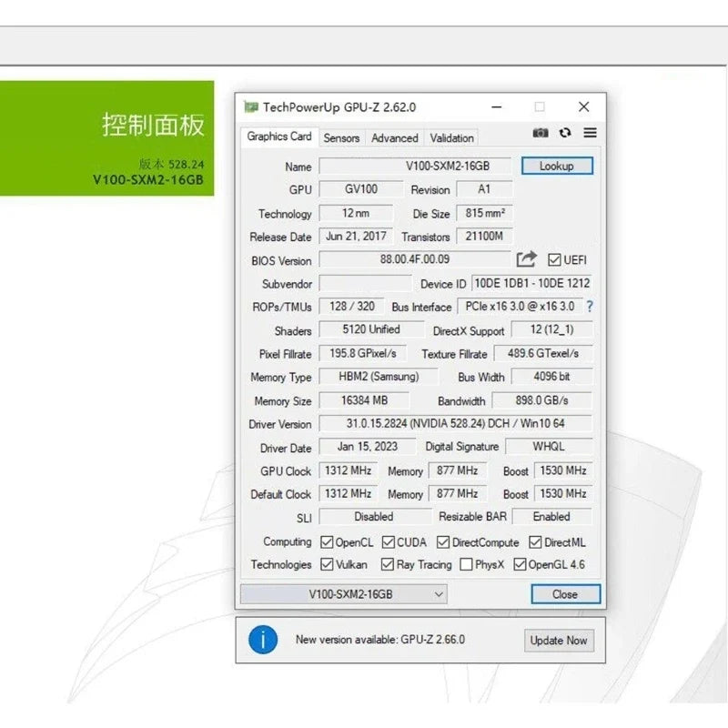This screenshot has width=728, height=728.
Task: Toggle the Vulkan checkbox
Action: pos(327,564)
